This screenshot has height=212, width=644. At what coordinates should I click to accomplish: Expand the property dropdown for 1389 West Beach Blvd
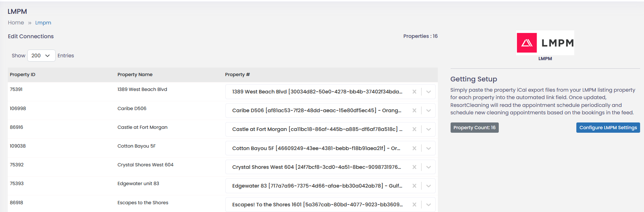(x=428, y=91)
